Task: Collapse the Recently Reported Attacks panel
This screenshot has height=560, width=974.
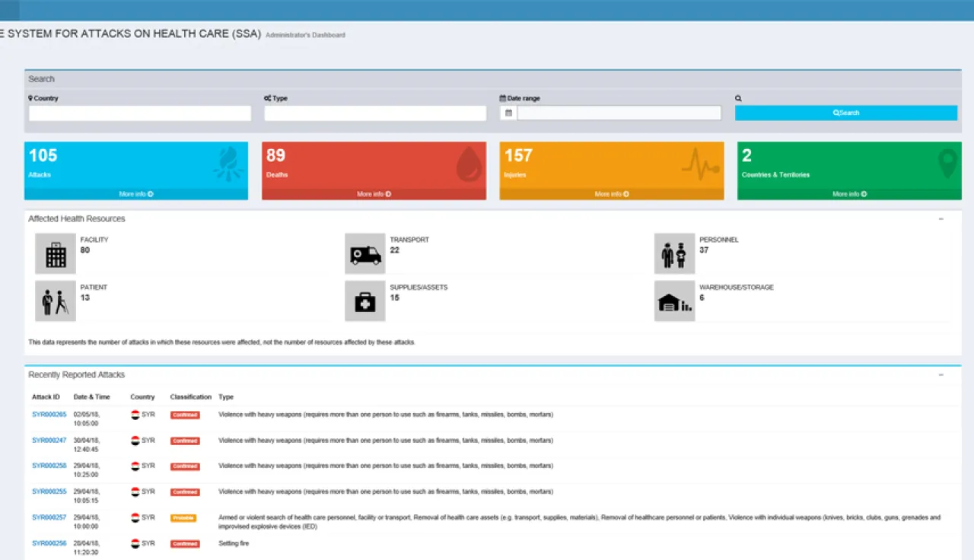Action: pos(941,375)
